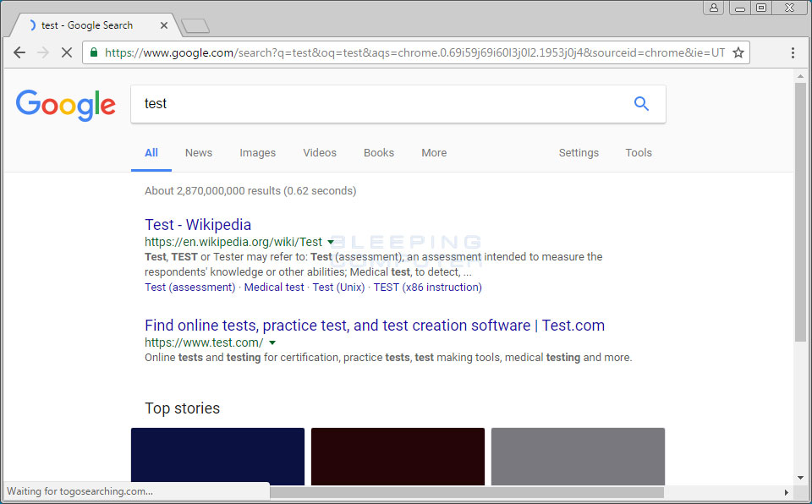The image size is (812, 504).
Task: Open the 'Medical test' sitelink
Action: [274, 287]
